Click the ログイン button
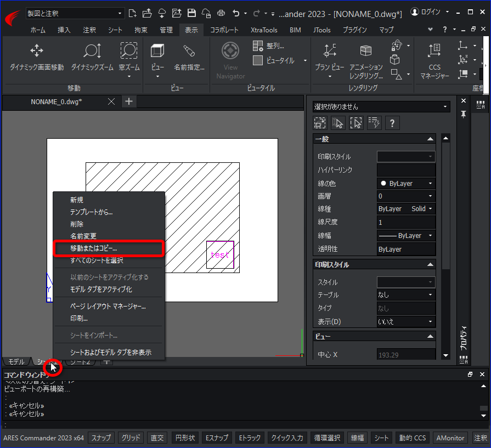491x448 pixels. tap(426, 12)
